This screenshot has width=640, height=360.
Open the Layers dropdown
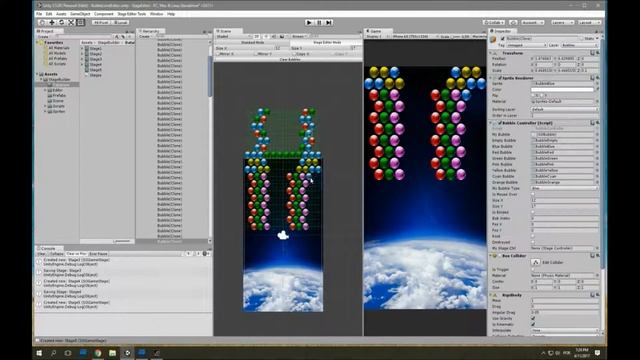(x=562, y=22)
